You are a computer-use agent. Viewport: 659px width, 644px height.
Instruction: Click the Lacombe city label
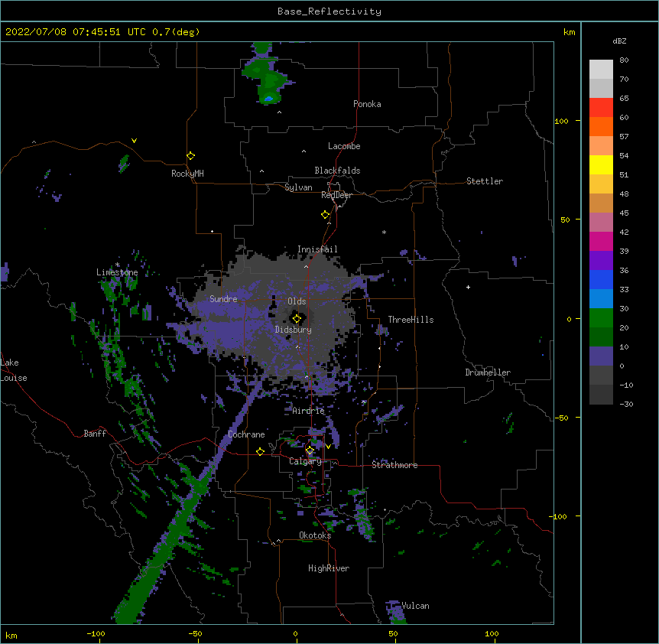(x=344, y=146)
